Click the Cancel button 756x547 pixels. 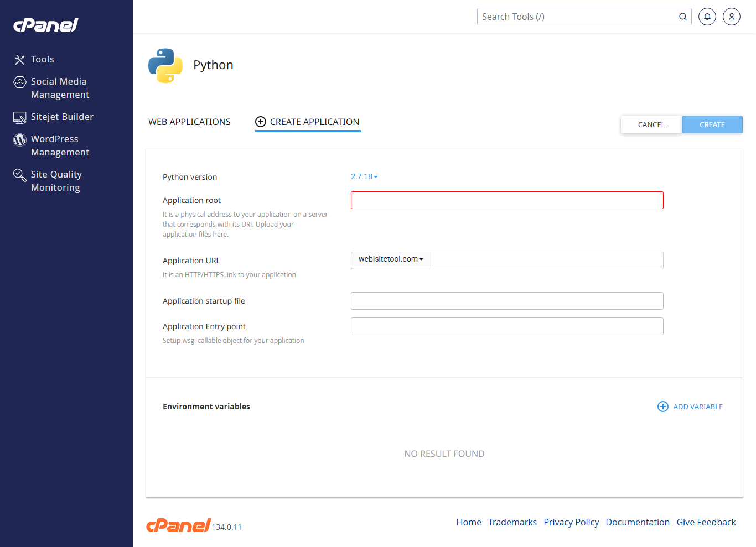[651, 124]
